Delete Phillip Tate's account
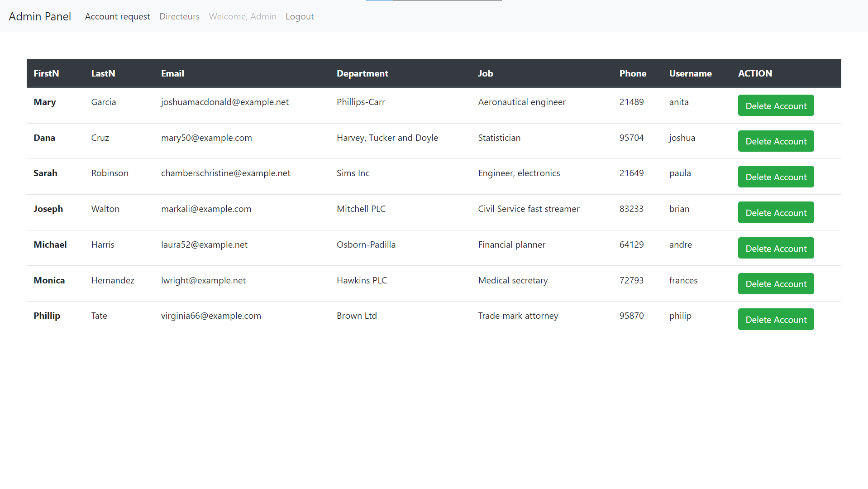Viewport: 868px width, 489px height. click(775, 320)
